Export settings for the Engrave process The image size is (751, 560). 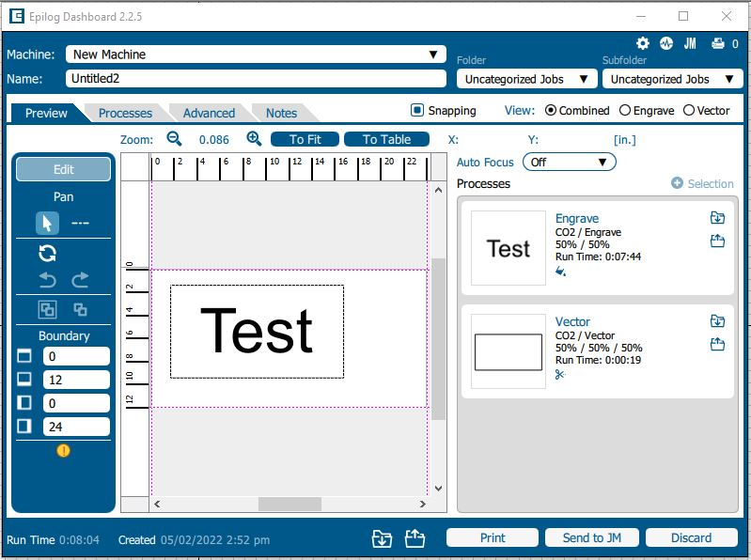pyautogui.click(x=717, y=241)
